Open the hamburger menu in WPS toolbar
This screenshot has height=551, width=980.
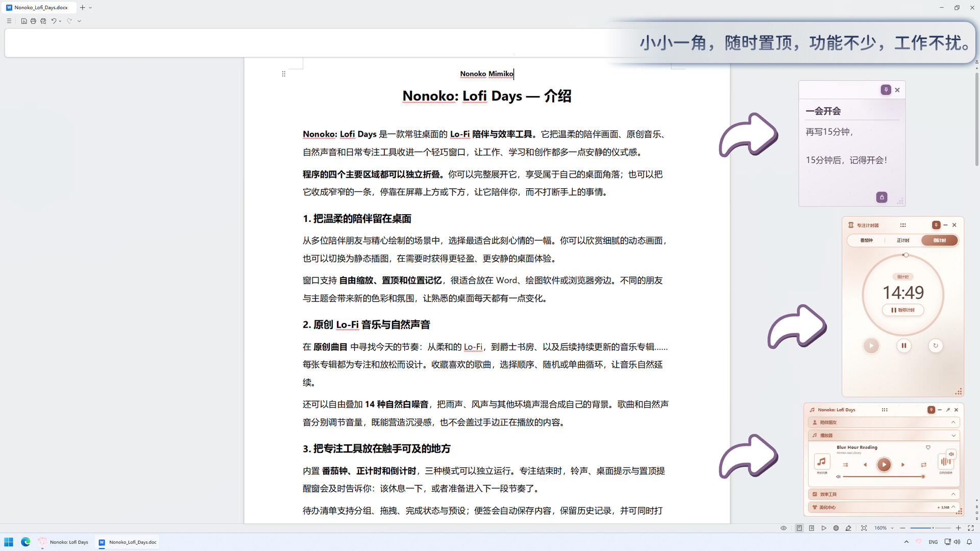pos(9,21)
